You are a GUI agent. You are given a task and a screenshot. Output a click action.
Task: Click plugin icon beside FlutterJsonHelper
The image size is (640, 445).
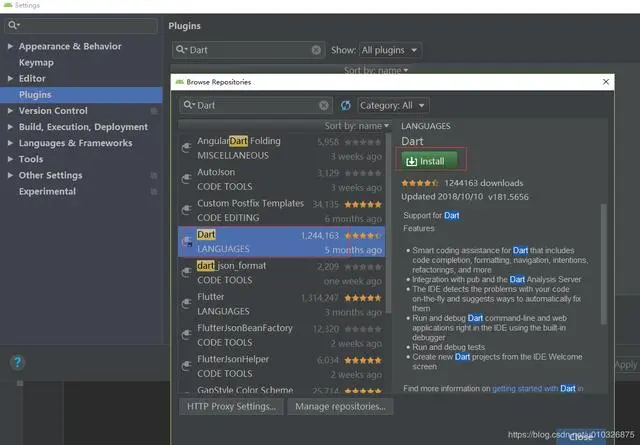tap(187, 366)
